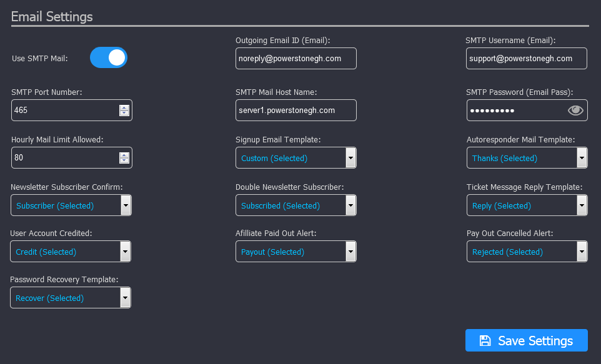This screenshot has height=364, width=601.
Task: Show SMTP password with eye icon
Action: point(575,111)
